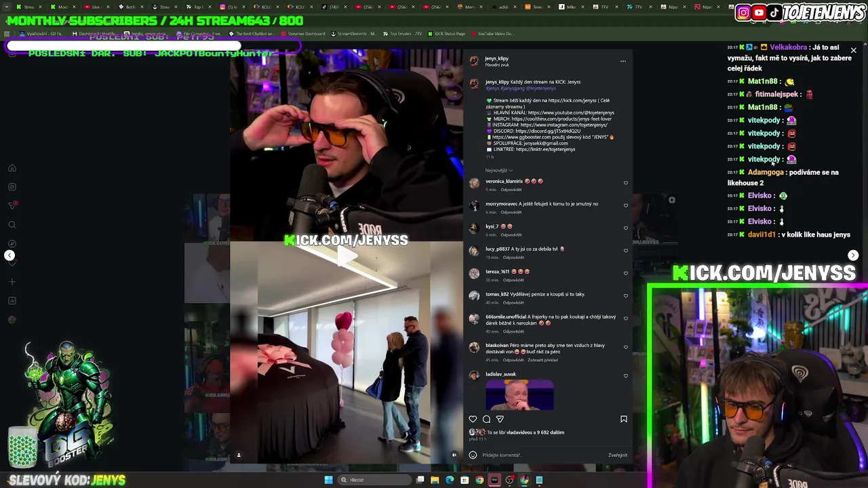Open the Top Emotes - 7TV bookmark
Viewport: 868px width, 488px height.
click(x=401, y=34)
